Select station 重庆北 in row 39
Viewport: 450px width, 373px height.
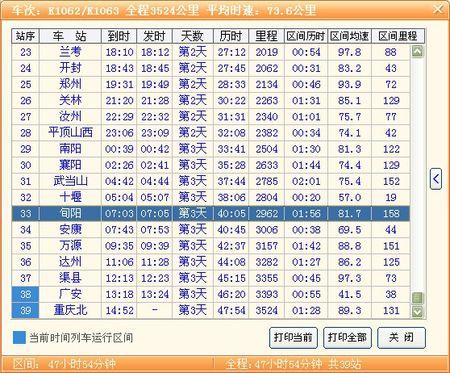click(70, 310)
